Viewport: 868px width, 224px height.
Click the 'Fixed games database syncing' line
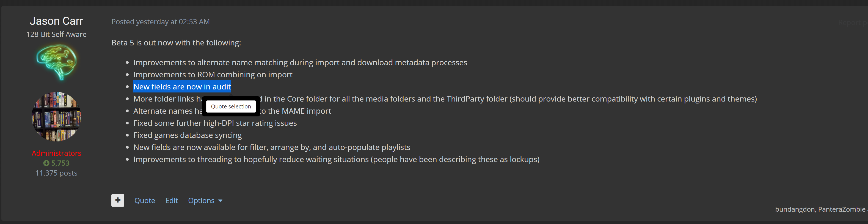coord(187,135)
